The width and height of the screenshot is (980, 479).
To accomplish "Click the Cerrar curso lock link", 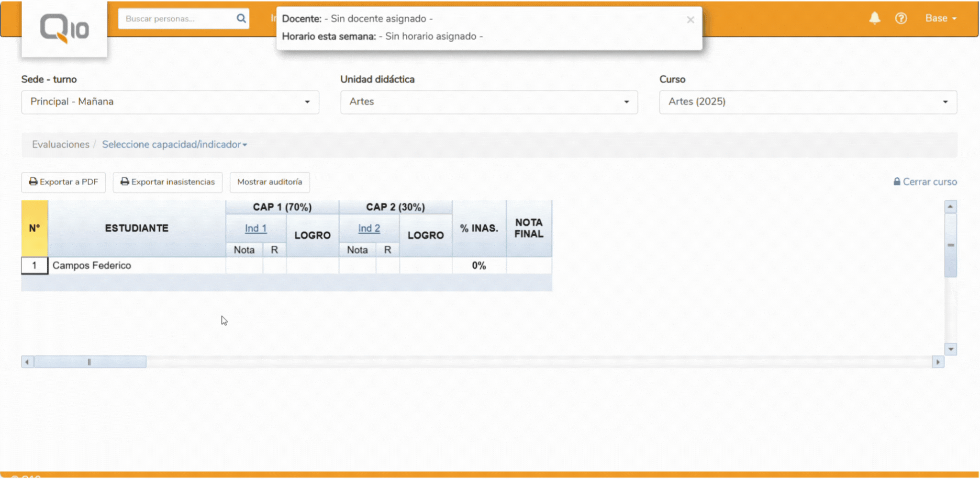I will pos(925,182).
